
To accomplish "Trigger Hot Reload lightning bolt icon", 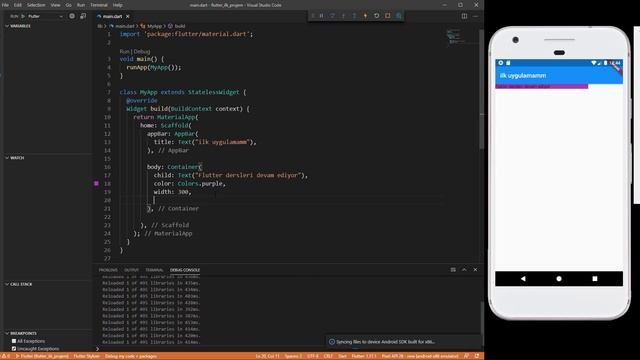I will click(365, 16).
